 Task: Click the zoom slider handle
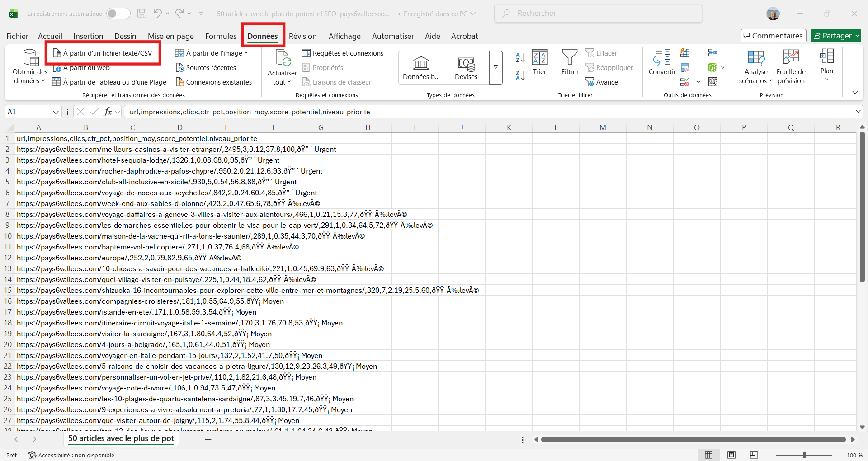804,455
